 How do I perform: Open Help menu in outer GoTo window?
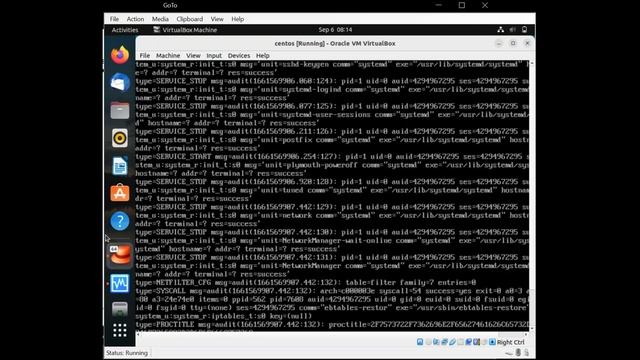(x=238, y=19)
